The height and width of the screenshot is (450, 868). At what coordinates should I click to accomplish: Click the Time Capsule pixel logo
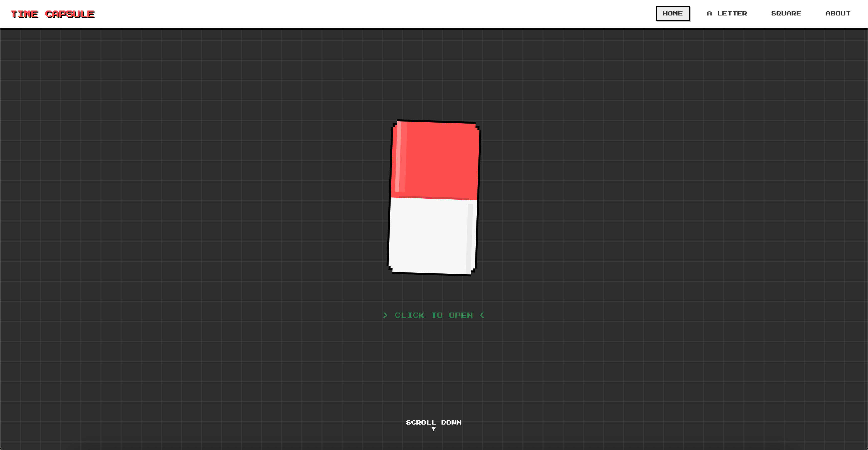click(52, 14)
